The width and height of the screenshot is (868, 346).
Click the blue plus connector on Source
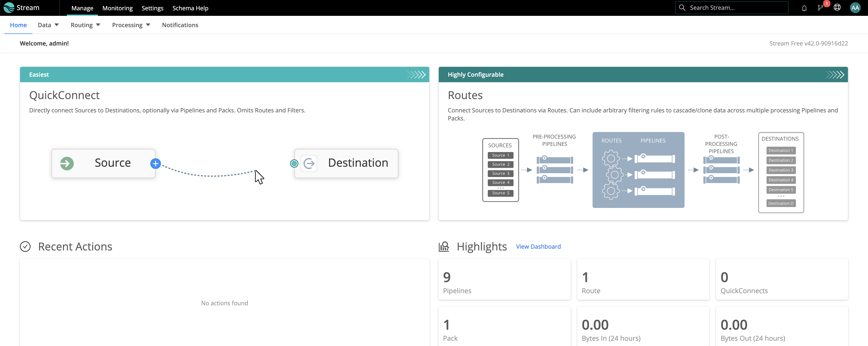[x=155, y=163]
